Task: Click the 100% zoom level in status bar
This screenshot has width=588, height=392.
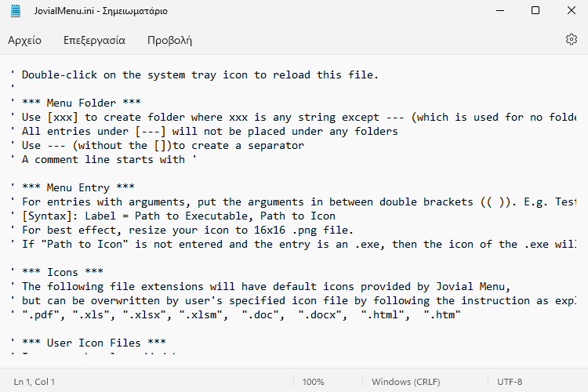Action: point(313,382)
